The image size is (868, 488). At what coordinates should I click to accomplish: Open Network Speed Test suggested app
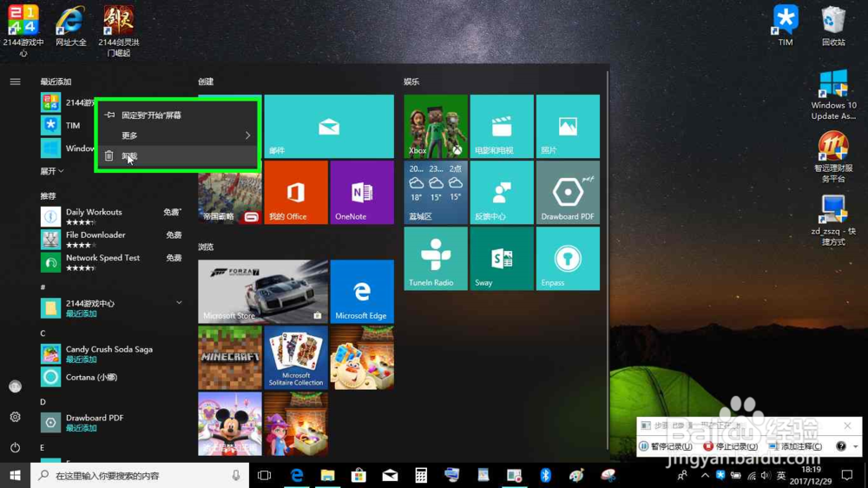click(112, 262)
